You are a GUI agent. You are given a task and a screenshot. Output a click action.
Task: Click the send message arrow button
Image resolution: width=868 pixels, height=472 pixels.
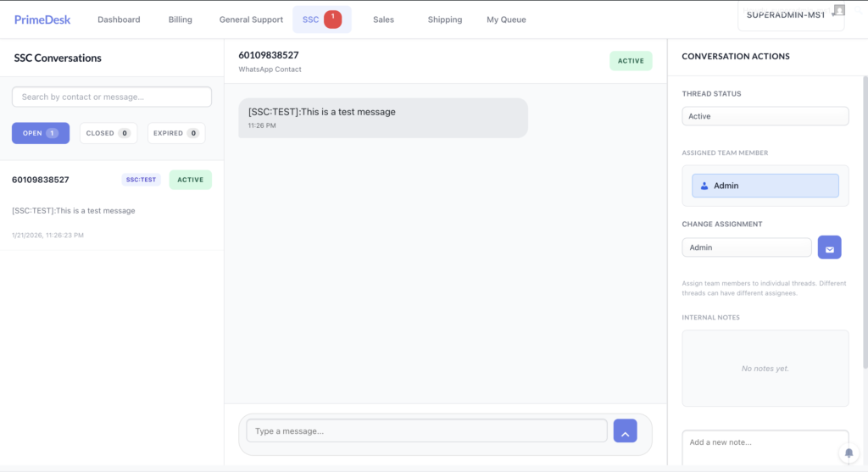pos(625,431)
